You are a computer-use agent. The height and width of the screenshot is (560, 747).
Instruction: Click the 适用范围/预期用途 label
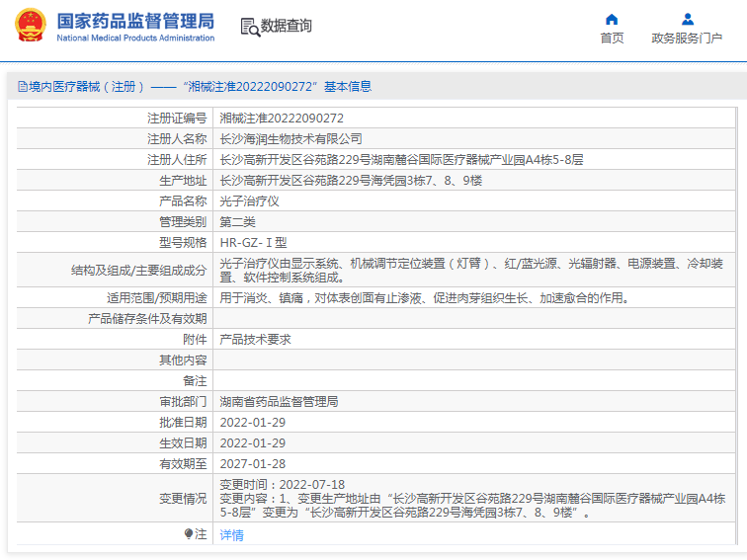157,298
